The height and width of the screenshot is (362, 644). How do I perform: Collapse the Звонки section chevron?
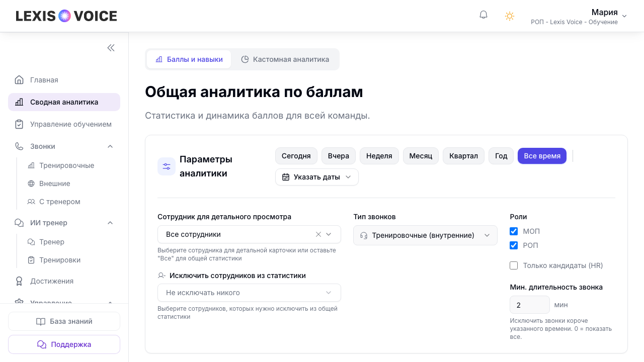110,146
